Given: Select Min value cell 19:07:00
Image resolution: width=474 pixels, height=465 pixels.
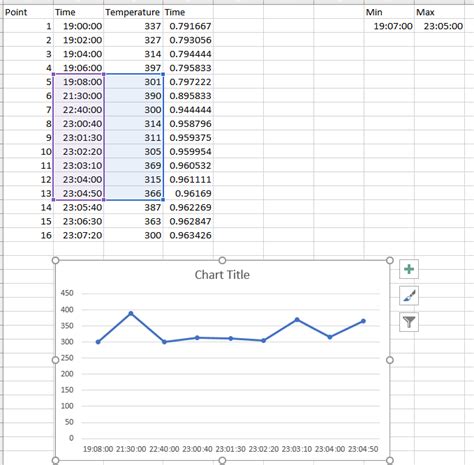Looking at the screenshot, I should tap(389, 26).
